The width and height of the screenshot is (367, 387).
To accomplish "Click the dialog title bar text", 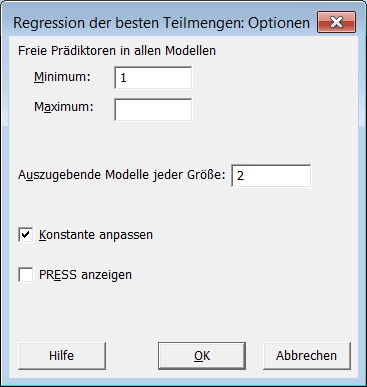I will (162, 23).
